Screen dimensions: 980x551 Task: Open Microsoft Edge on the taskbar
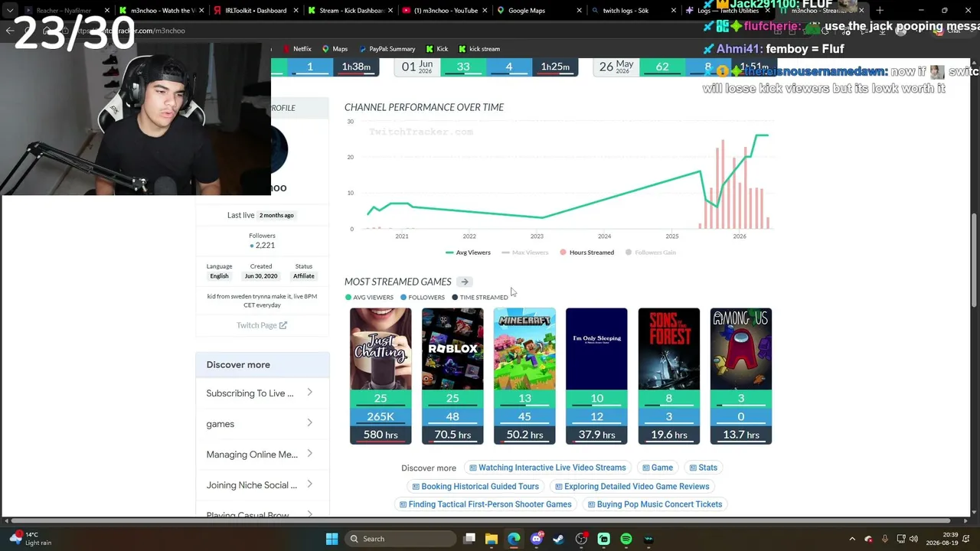(x=514, y=539)
